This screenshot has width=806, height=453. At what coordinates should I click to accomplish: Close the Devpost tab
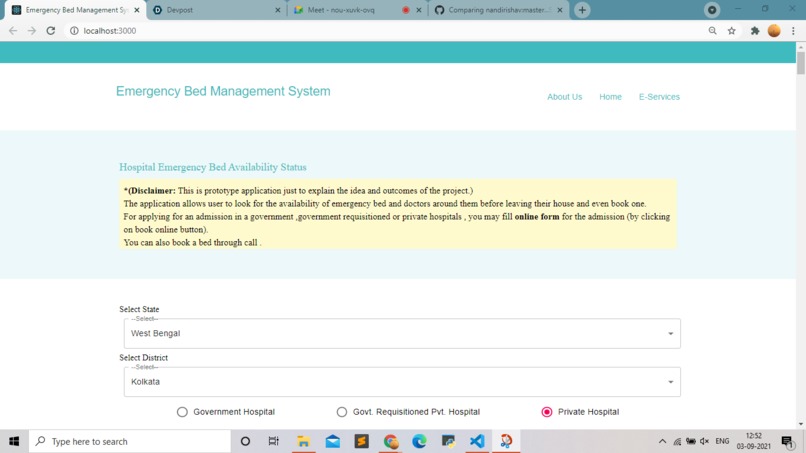click(278, 10)
